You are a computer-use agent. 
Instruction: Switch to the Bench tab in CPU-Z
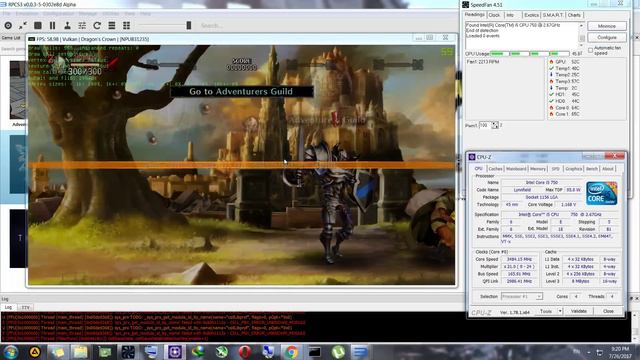(x=591, y=169)
